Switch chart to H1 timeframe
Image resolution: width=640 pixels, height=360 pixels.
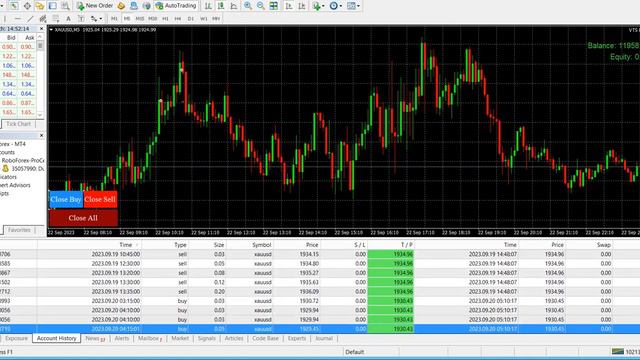pyautogui.click(x=165, y=18)
